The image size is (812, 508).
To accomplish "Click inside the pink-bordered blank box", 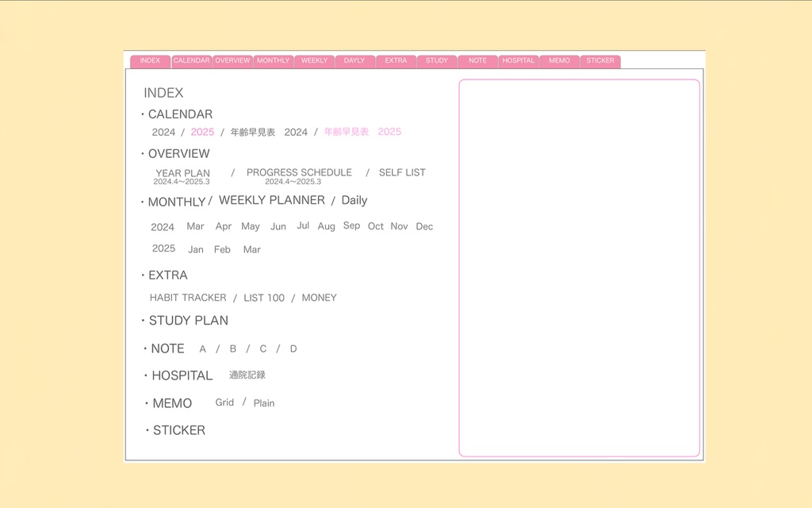I will 580,268.
